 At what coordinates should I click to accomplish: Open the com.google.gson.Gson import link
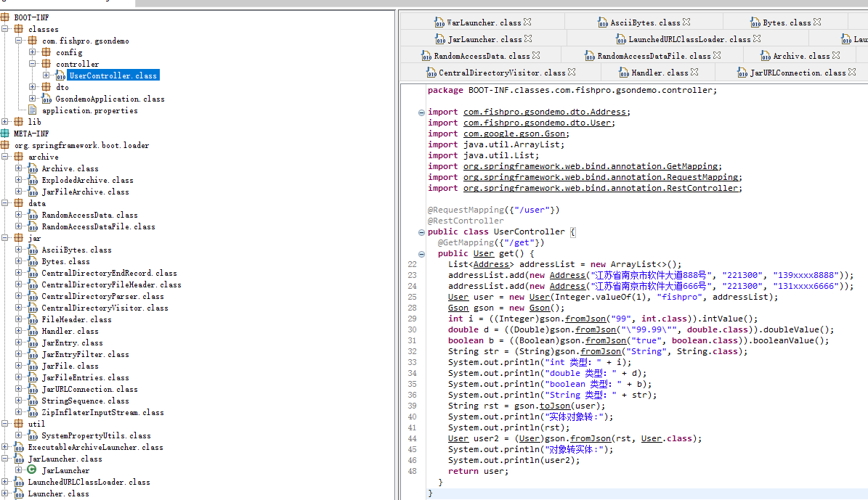pos(516,134)
